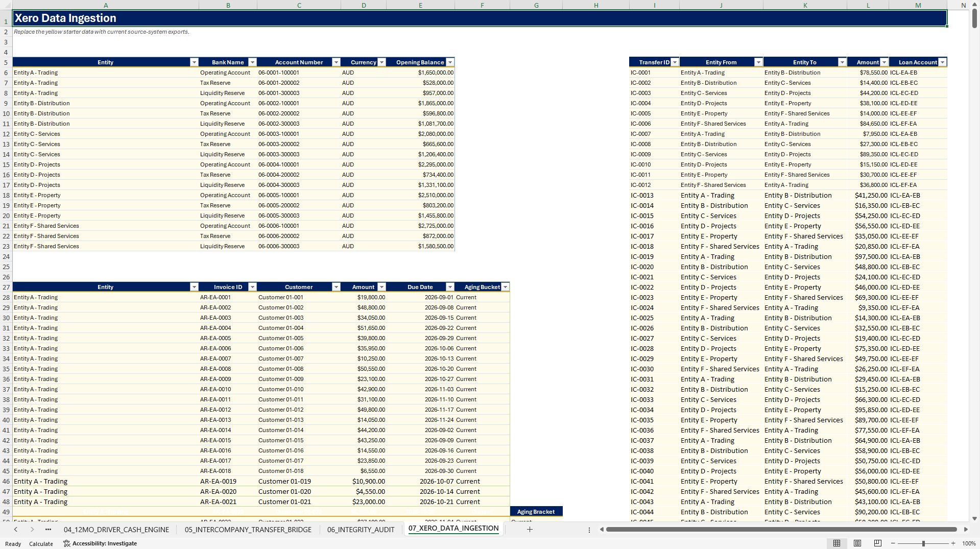Select due date 2026-11-24 cell

pos(420,420)
